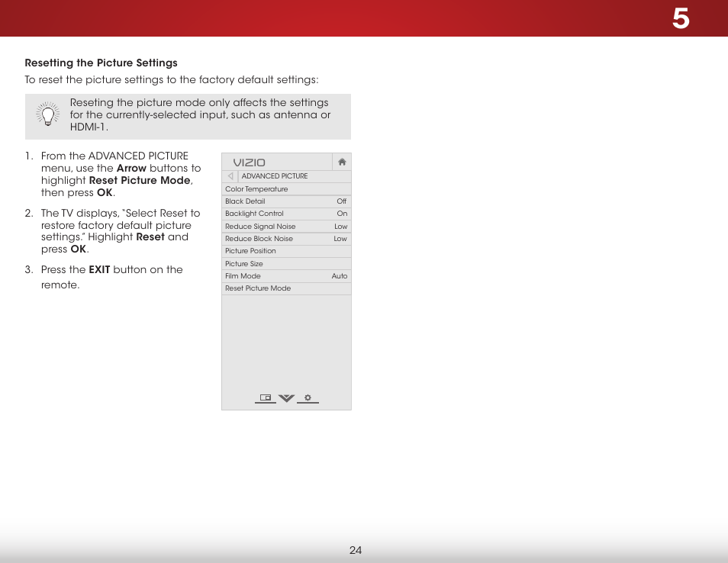Click the bold EXIT word in step 3
The height and width of the screenshot is (563, 728).
pyautogui.click(x=99, y=269)
